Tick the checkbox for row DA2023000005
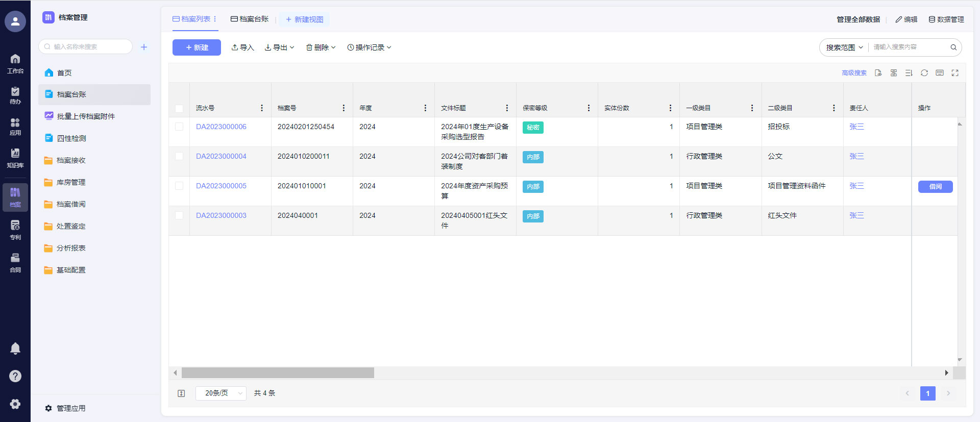Screen dimensions: 980x422 (x=179, y=186)
